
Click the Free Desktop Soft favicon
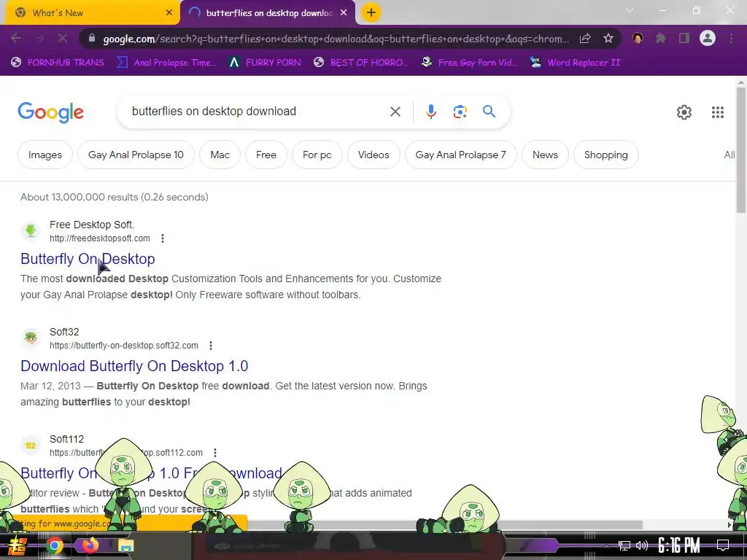[31, 230]
